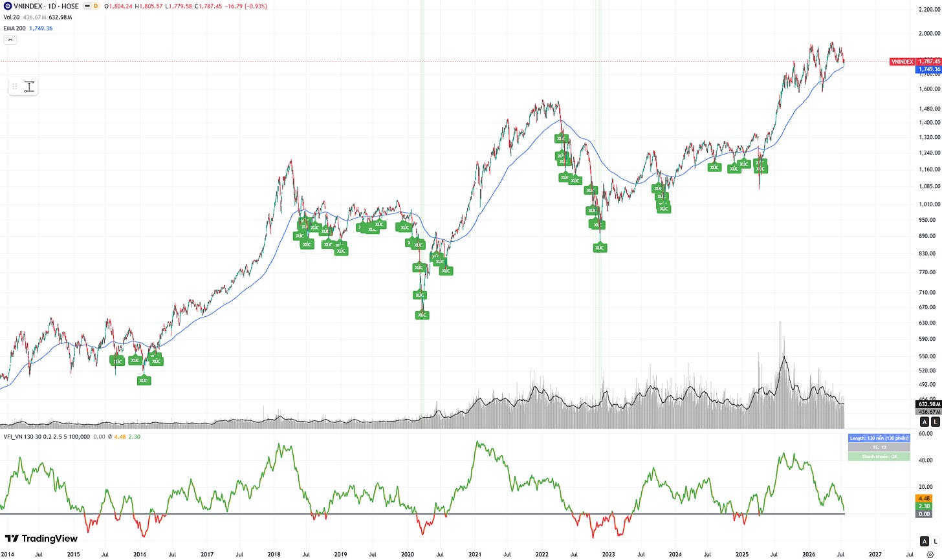Click the orange 4.48 label on VFI scale
This screenshot has height=560, width=942.
click(x=925, y=498)
